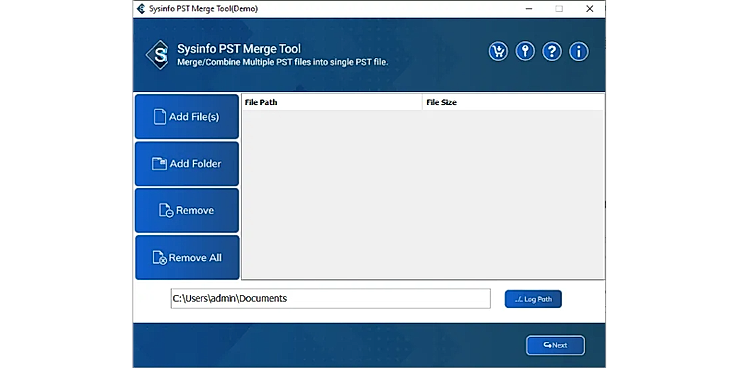This screenshot has height=368, width=738.
Task: Close the PST Merge Tool window
Action: (x=589, y=8)
